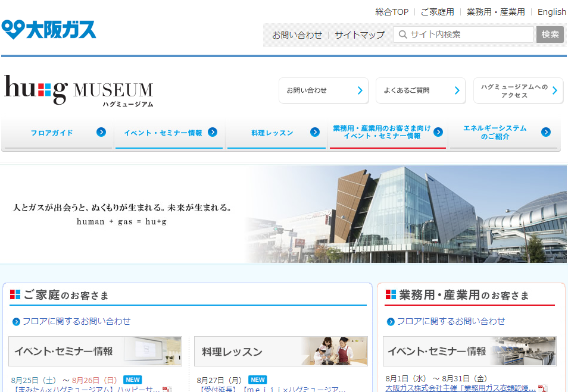Click ハグミュージアムへのアクセス button

pyautogui.click(x=518, y=90)
